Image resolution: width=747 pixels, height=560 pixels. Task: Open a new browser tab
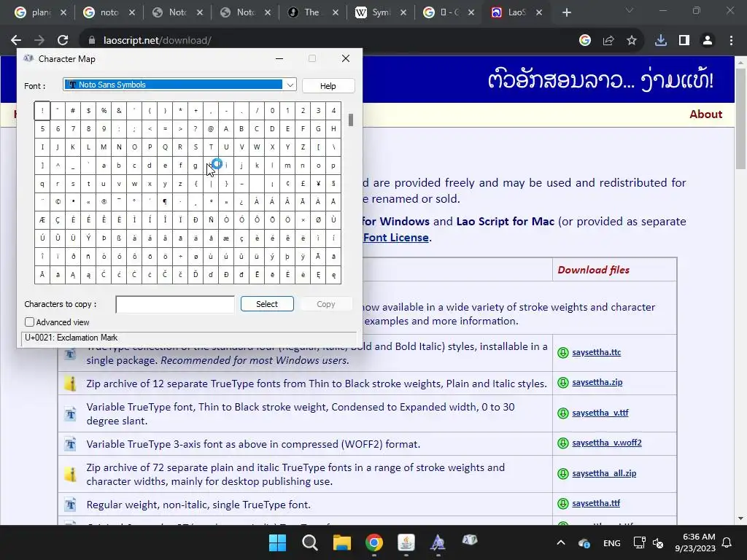click(566, 12)
